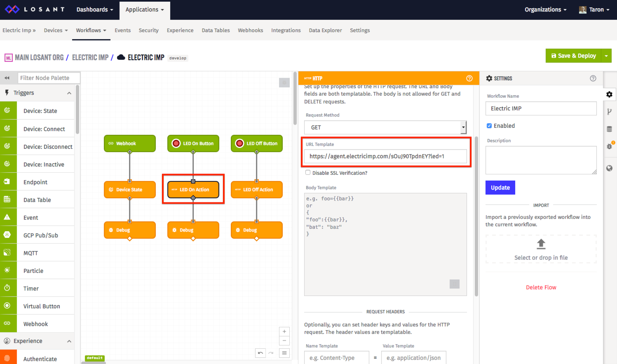The width and height of the screenshot is (617, 364).
Task: Open Settings panel help icon
Action: [x=593, y=78]
